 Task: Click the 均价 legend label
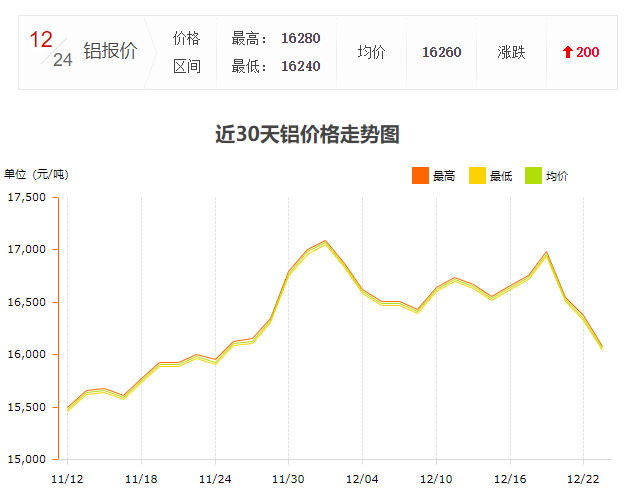point(557,176)
